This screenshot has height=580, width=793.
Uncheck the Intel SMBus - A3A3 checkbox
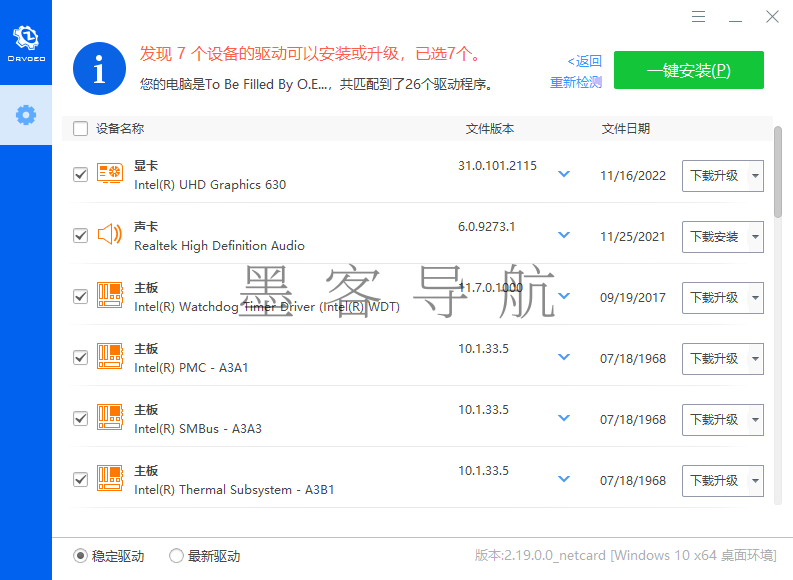80,419
